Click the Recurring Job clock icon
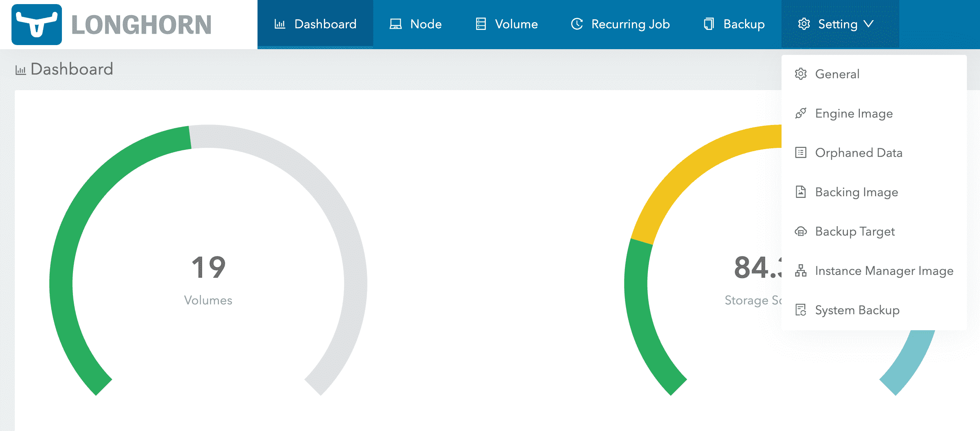The image size is (980, 431). point(577,24)
